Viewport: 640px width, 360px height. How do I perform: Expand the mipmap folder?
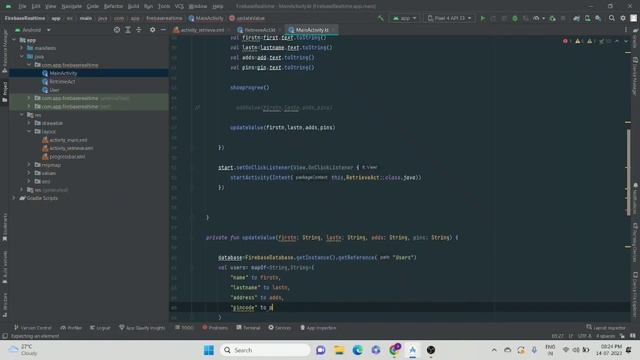[29, 164]
